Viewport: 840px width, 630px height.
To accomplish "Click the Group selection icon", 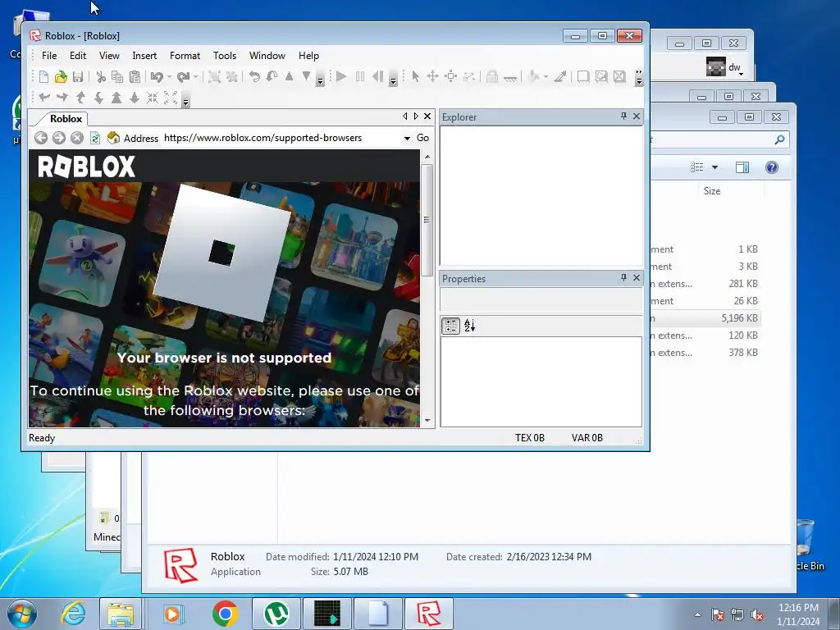I will tap(214, 76).
